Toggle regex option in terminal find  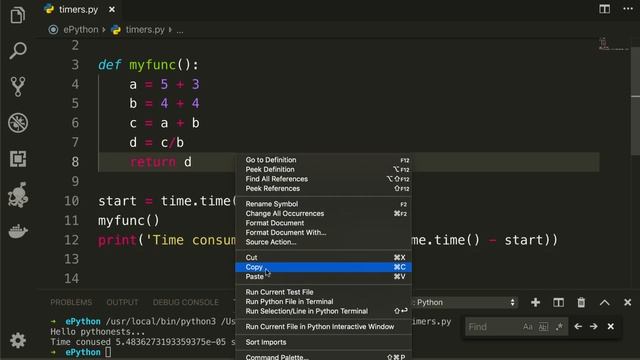click(x=559, y=327)
